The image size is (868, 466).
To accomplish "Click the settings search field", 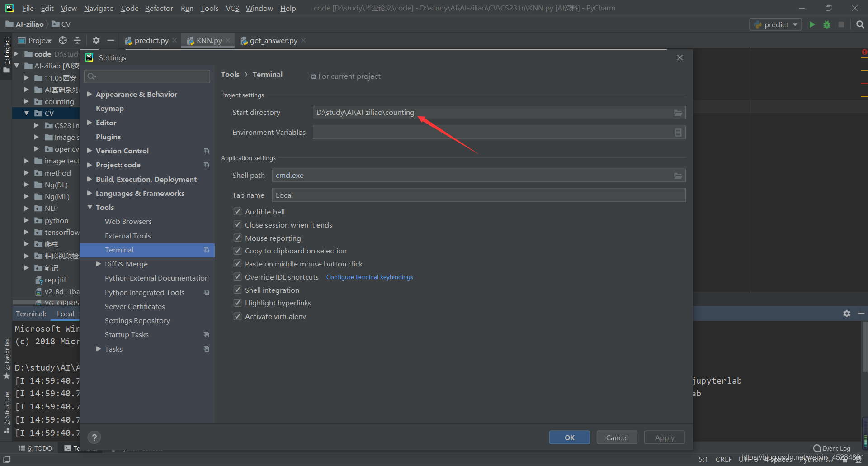I will (147, 76).
